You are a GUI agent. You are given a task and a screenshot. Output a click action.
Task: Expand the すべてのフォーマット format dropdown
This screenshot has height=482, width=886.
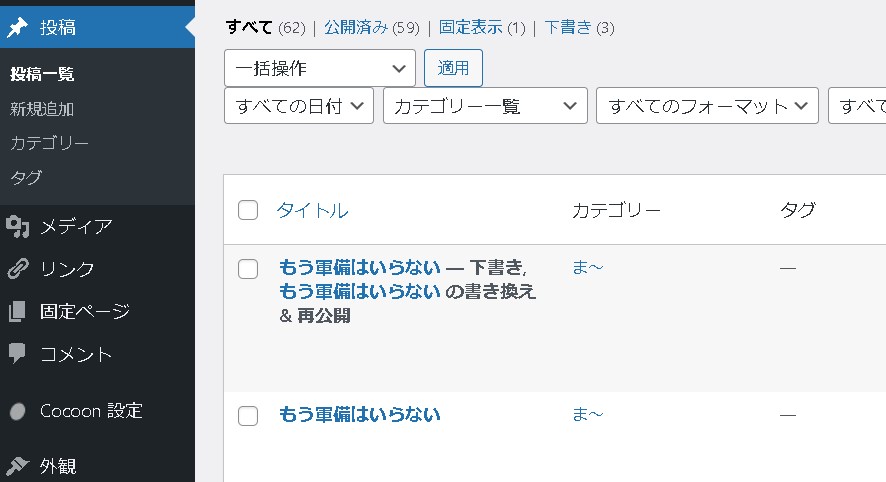707,106
